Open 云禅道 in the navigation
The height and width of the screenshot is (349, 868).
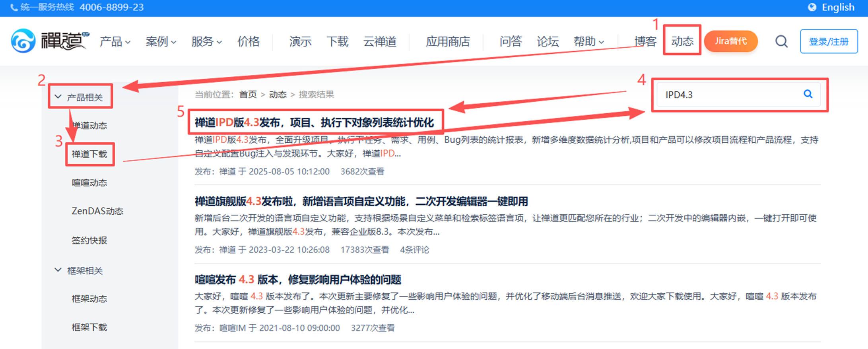click(380, 41)
